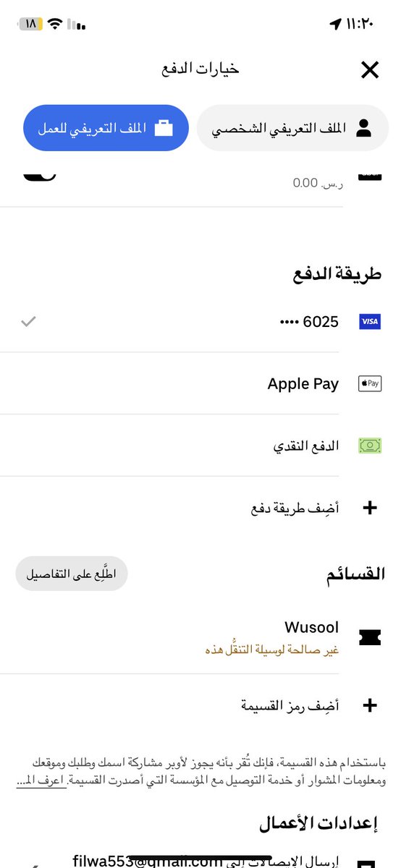The image size is (401, 868).
Task: Open the Wusool voucher entry
Action: 200,637
